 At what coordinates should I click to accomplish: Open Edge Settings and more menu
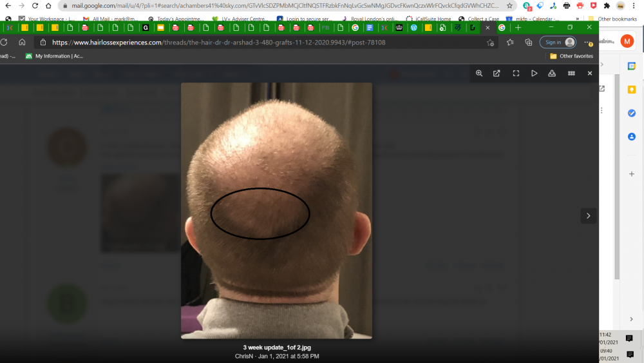588,43
